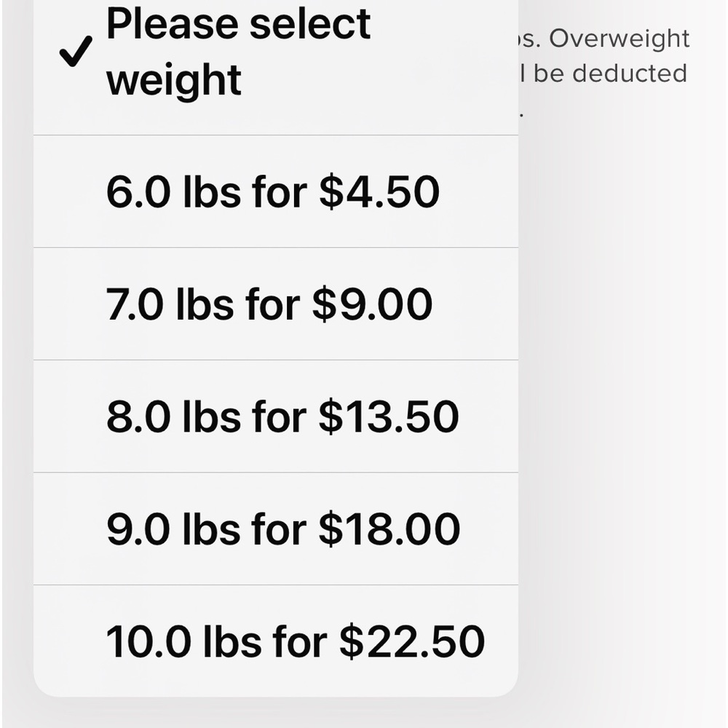728x728 pixels.
Task: Click the 'Overweight' text behind the menu
Action: coord(619,39)
